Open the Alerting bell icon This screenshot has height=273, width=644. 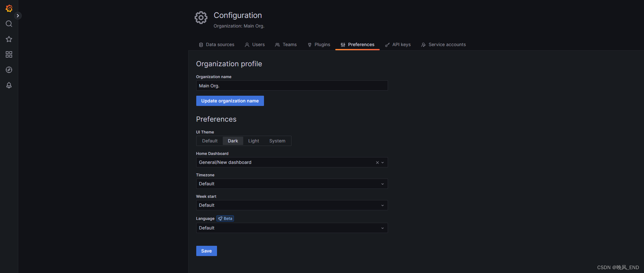click(x=9, y=85)
